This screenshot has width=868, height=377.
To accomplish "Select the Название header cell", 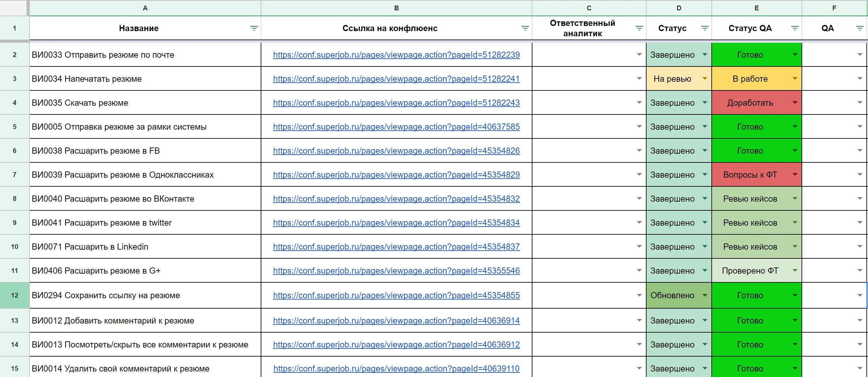I will [x=145, y=28].
